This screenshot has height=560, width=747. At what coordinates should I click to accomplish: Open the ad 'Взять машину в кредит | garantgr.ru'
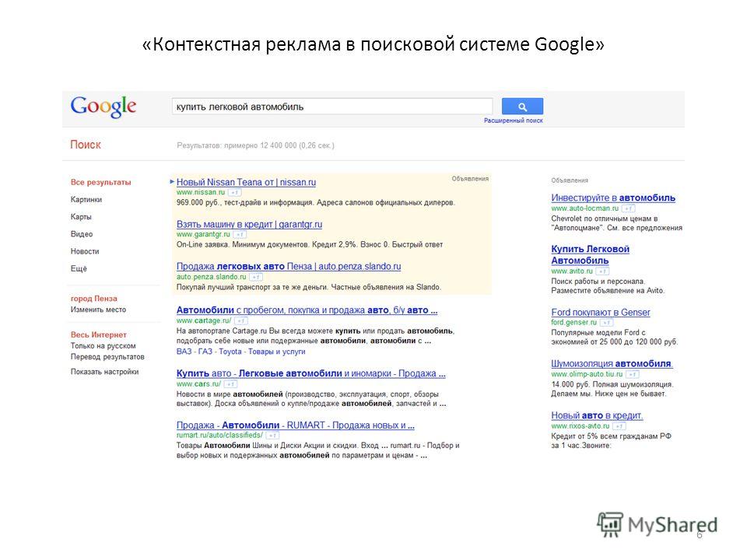[x=249, y=224]
